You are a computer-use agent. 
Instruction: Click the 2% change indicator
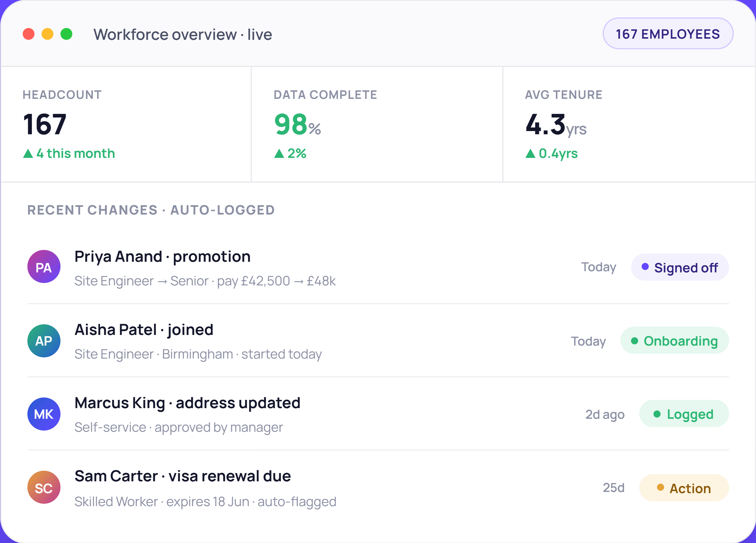point(290,153)
